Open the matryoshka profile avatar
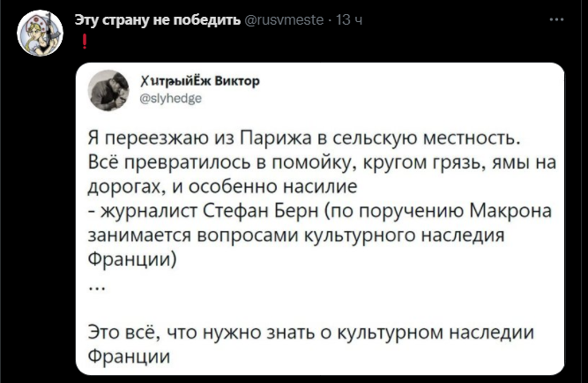 pyautogui.click(x=40, y=33)
